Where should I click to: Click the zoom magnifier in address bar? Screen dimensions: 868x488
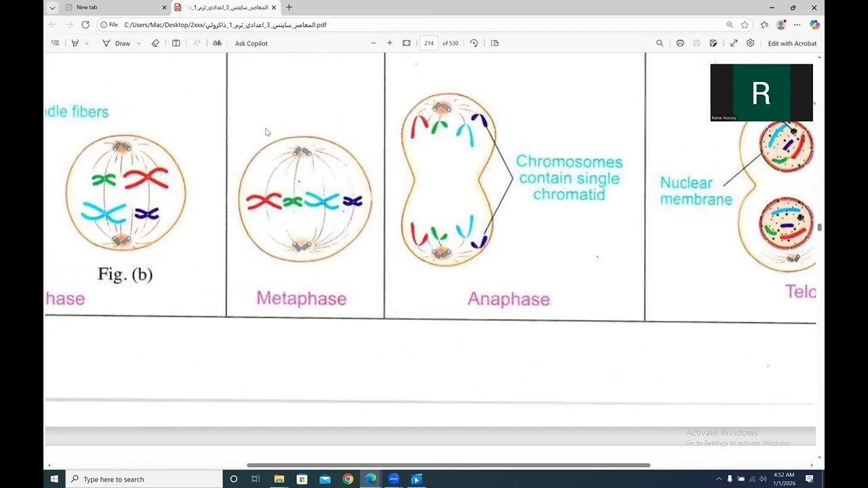pos(730,24)
